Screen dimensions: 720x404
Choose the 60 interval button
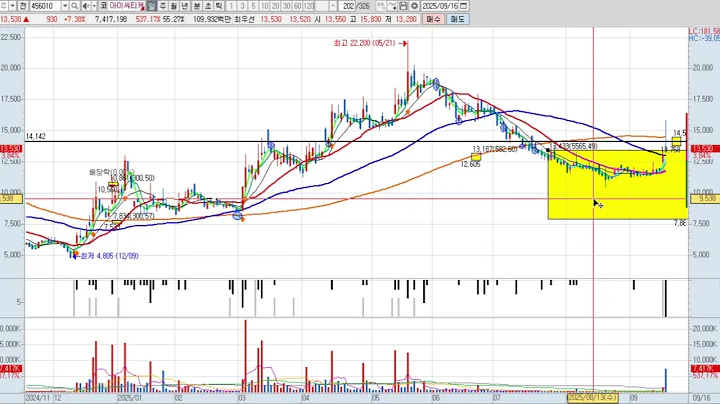pyautogui.click(x=297, y=6)
